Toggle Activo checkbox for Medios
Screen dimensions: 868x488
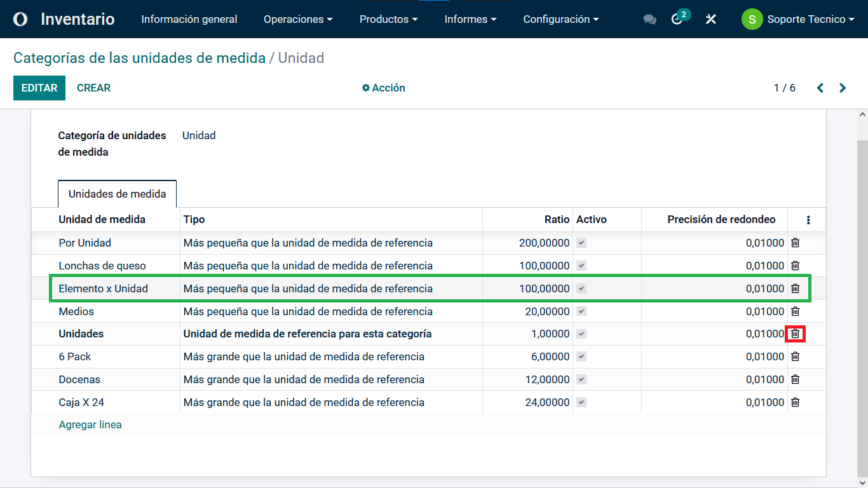(581, 311)
